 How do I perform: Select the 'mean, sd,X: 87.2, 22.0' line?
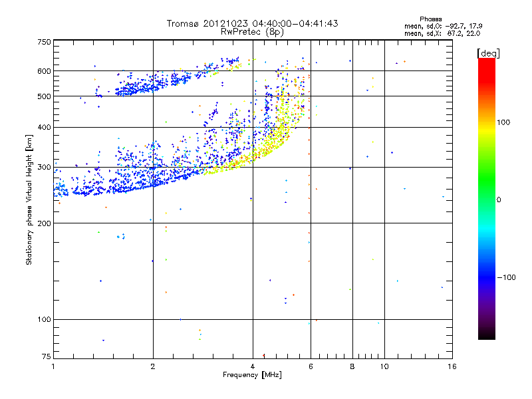point(442,33)
